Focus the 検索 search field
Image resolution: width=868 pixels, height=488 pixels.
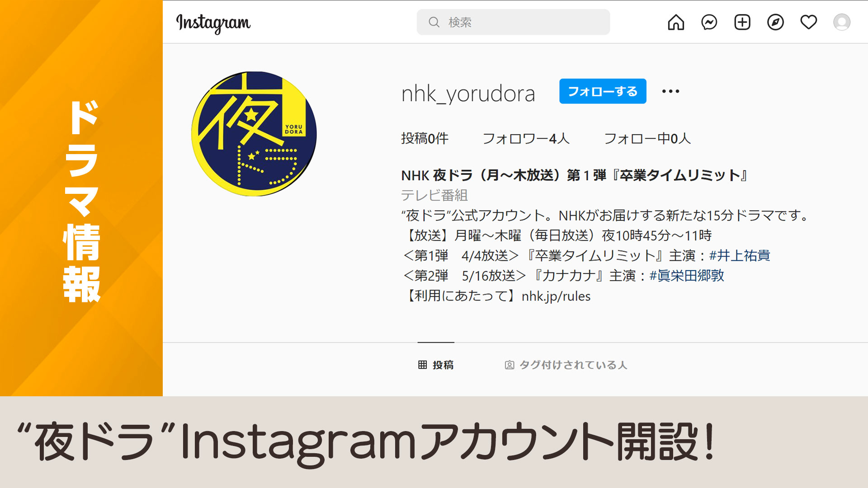point(513,22)
